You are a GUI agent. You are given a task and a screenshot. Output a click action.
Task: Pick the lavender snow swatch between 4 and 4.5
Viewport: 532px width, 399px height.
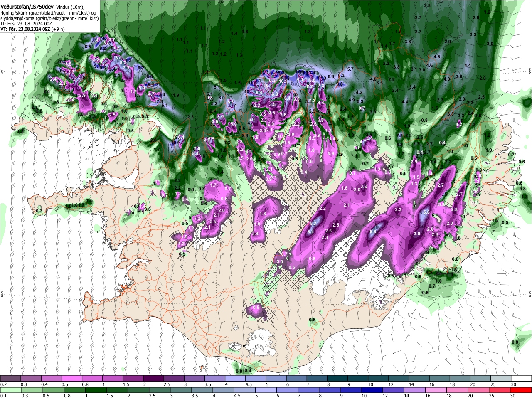pos(235,379)
